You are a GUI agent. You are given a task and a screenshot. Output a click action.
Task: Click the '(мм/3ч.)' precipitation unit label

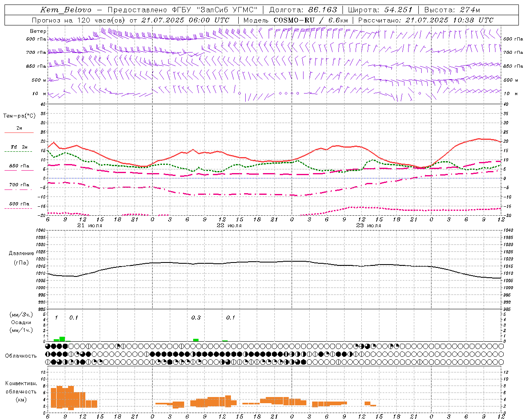click(21, 315)
